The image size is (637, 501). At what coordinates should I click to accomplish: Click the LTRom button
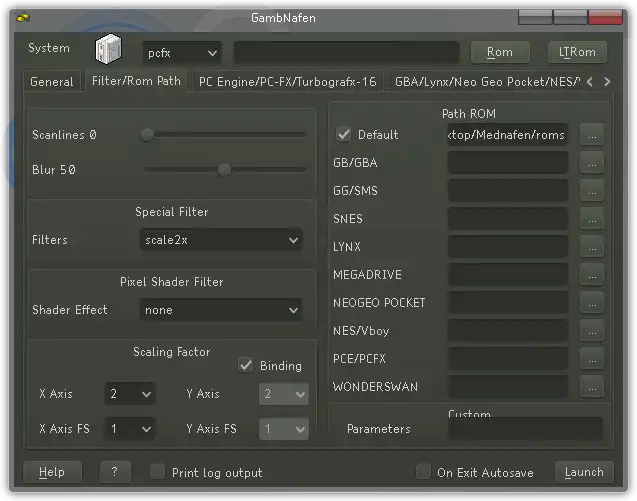577,52
